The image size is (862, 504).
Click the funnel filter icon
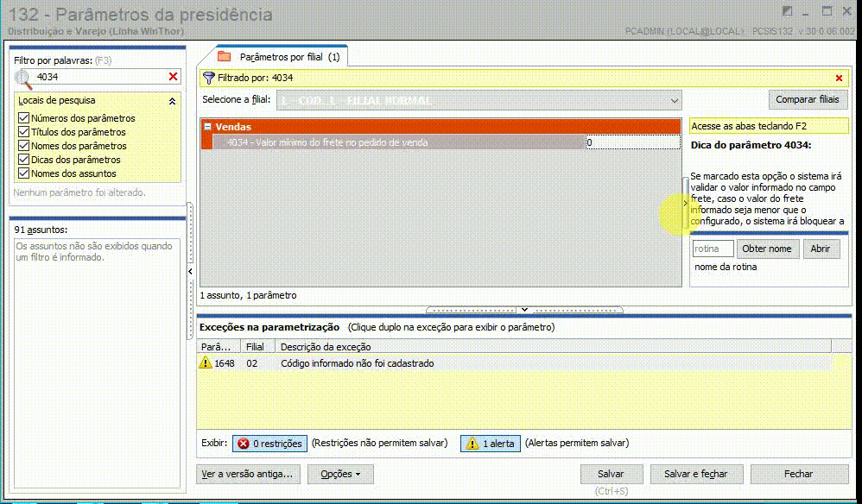[208, 78]
